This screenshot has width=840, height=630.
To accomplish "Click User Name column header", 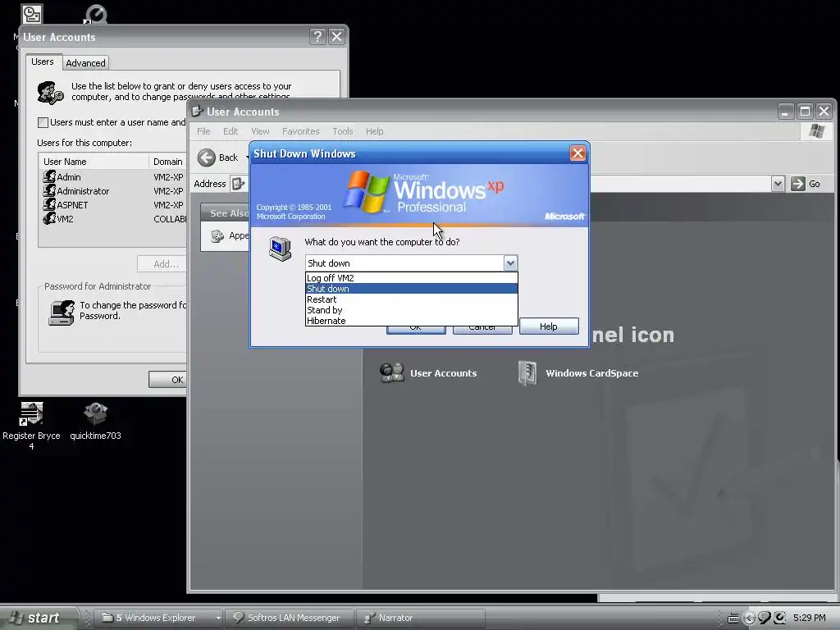I will click(x=94, y=162).
